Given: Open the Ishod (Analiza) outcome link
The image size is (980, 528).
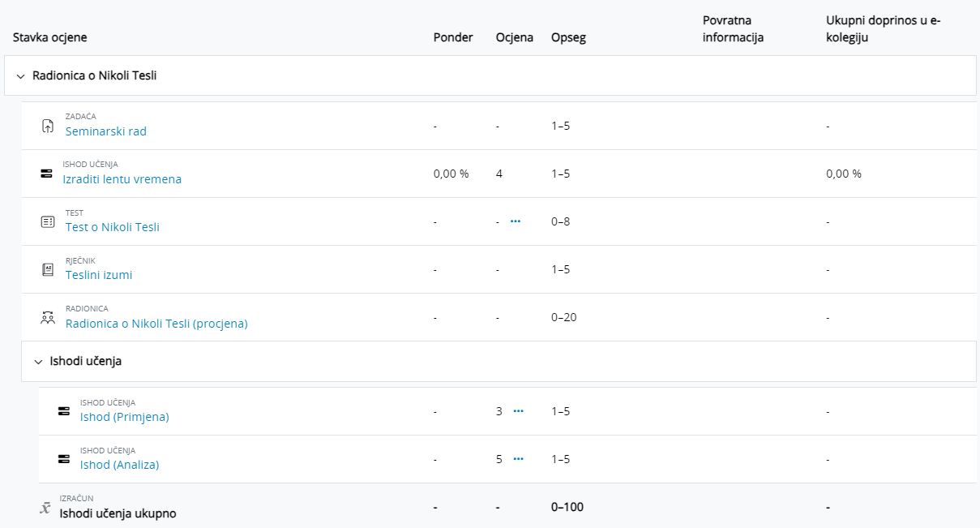Looking at the screenshot, I should (119, 465).
